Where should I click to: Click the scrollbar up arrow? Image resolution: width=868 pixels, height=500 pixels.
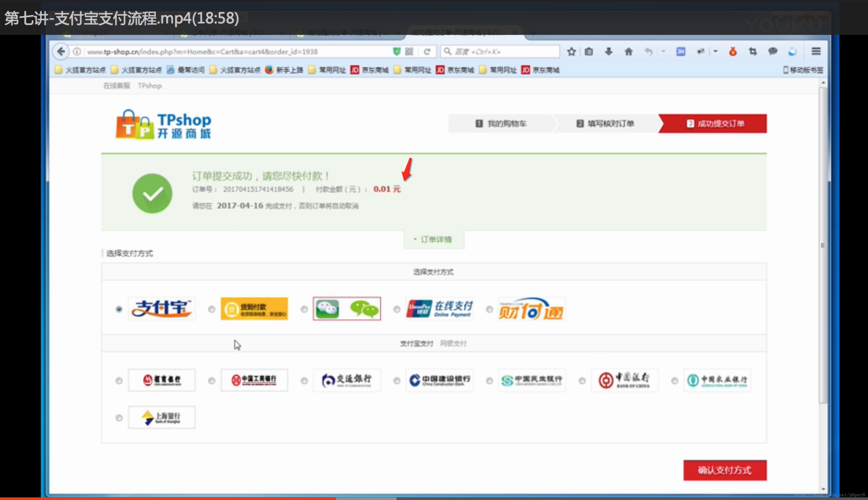pos(823,83)
